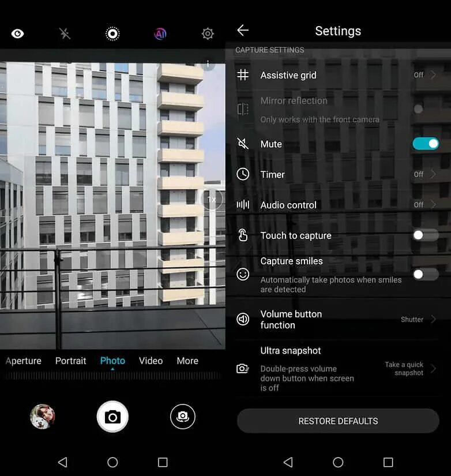Expand the Assistive grid Off chevron
451x476 pixels.
point(433,74)
